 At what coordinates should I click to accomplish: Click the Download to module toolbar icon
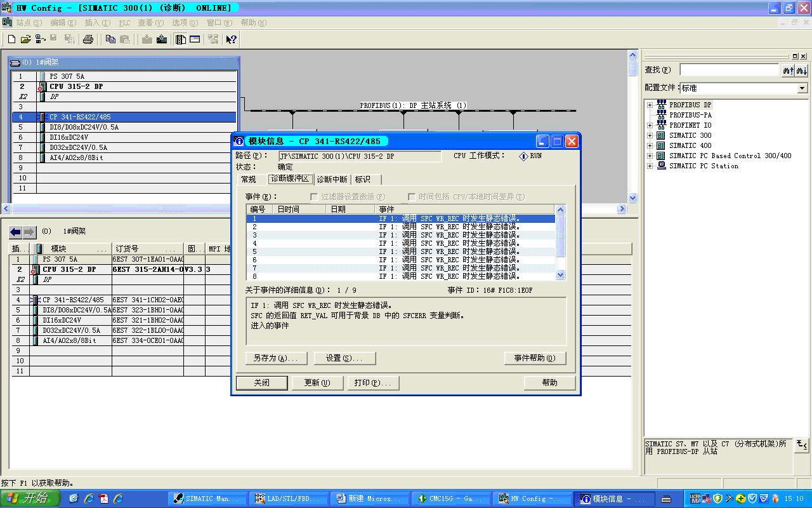click(x=147, y=39)
